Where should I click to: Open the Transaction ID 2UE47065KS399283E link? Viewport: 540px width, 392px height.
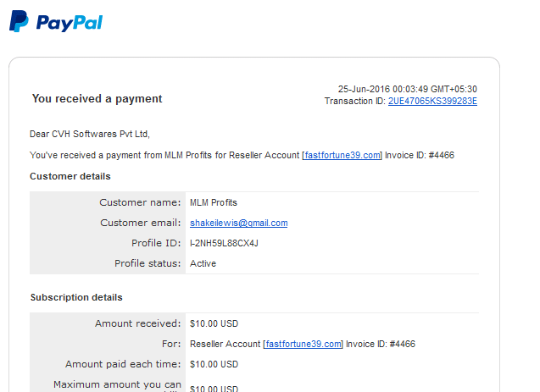point(432,101)
